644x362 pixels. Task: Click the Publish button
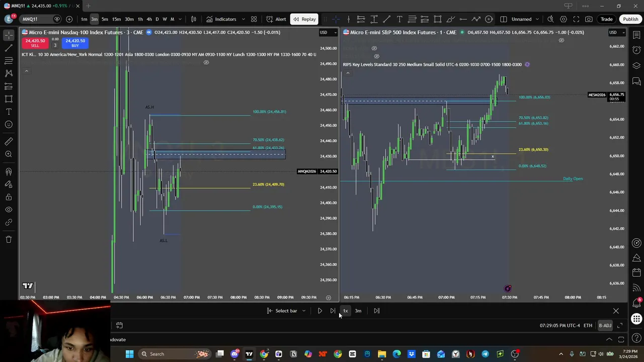click(630, 19)
